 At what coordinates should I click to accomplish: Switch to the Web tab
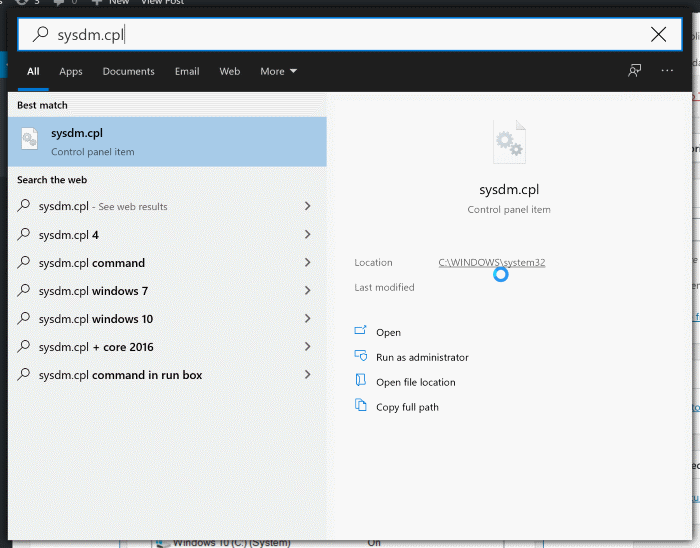pyautogui.click(x=229, y=71)
